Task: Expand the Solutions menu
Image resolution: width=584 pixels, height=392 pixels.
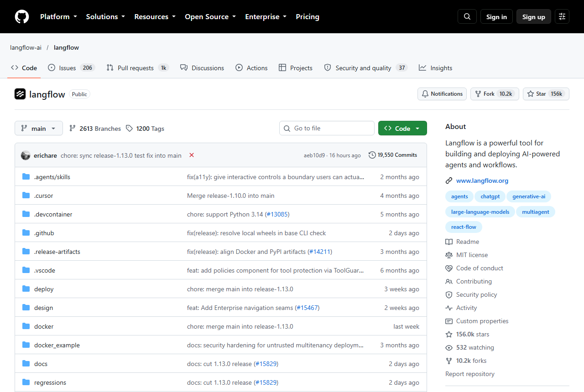Action: pyautogui.click(x=105, y=17)
